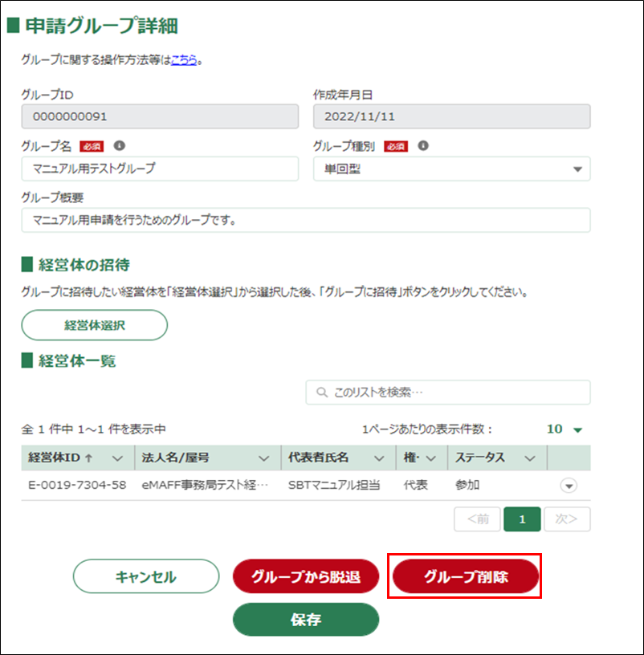Image resolution: width=644 pixels, height=655 pixels.
Task: Sort by 経営体ID ascending arrow
Action: pos(88,458)
